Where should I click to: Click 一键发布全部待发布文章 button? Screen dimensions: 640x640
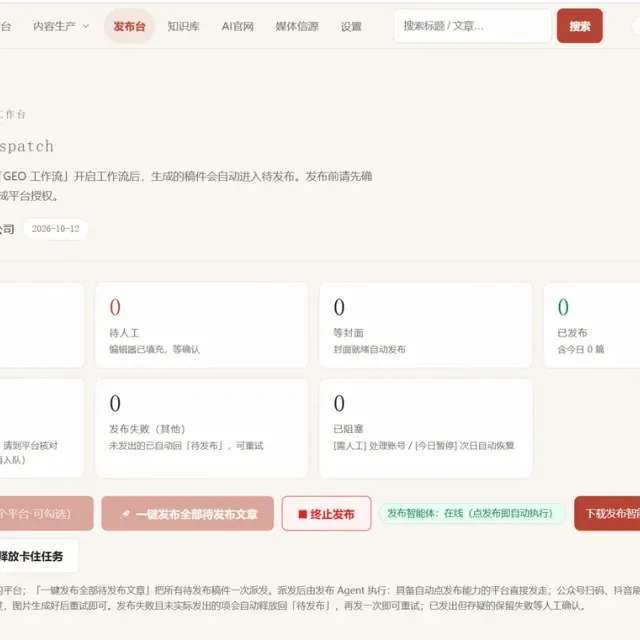click(x=188, y=513)
